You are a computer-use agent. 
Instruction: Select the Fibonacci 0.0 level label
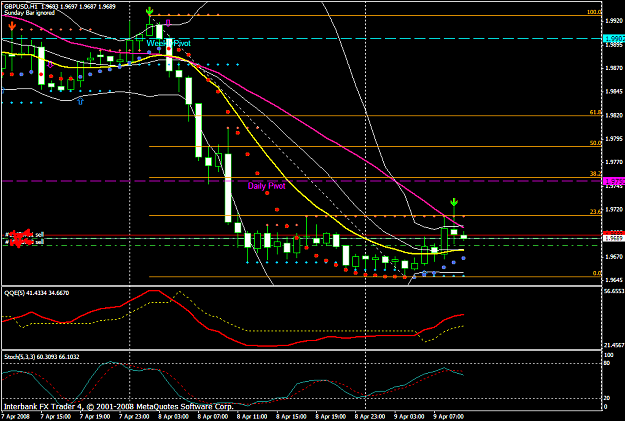pos(597,273)
